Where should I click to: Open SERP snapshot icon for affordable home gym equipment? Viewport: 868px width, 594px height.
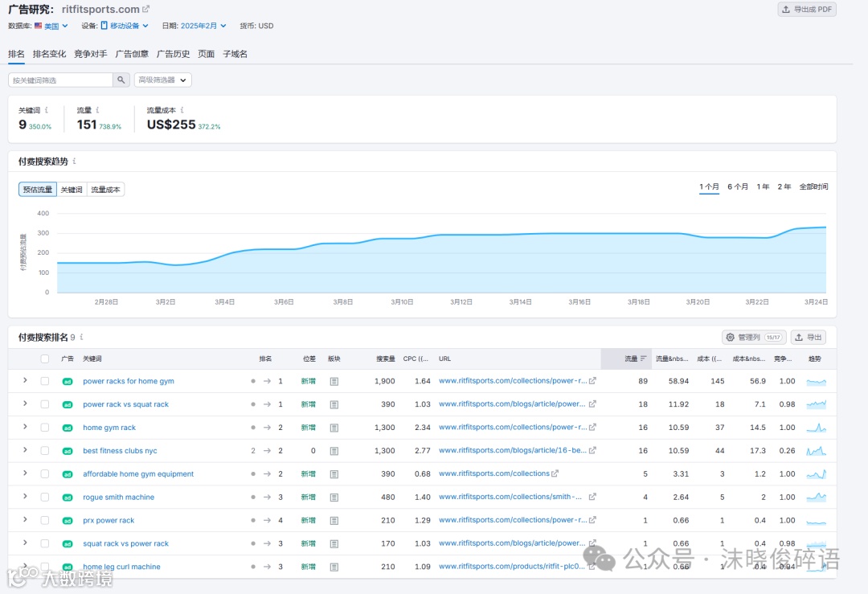point(334,474)
